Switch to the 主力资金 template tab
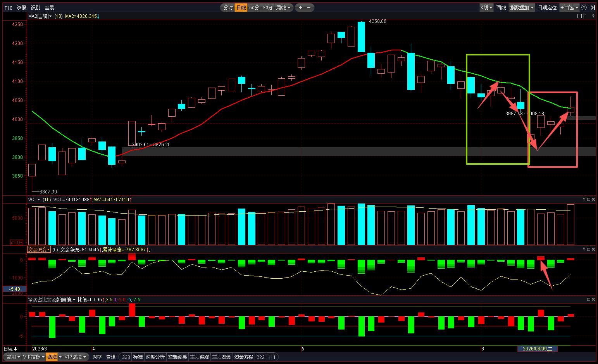Viewport: 598px width, 364px height. click(222, 357)
